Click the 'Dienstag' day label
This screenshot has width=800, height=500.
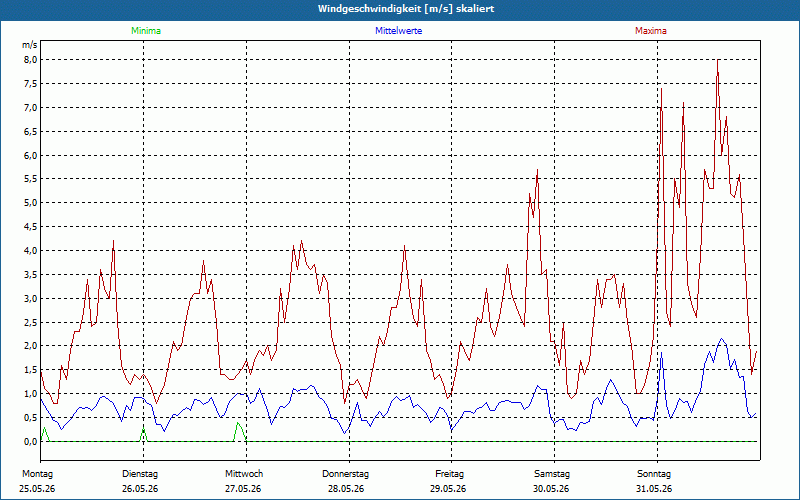pos(140,474)
